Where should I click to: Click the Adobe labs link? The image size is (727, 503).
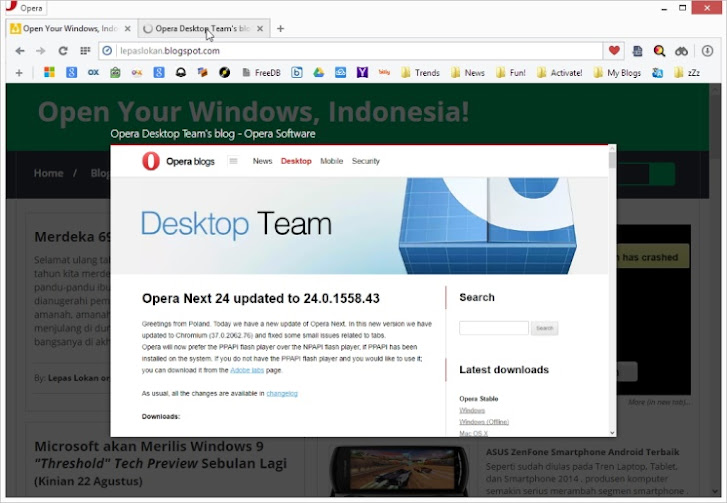pos(247,370)
